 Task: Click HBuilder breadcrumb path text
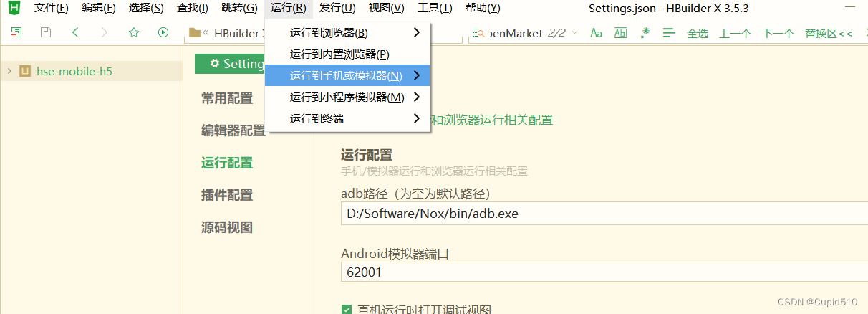click(x=239, y=33)
